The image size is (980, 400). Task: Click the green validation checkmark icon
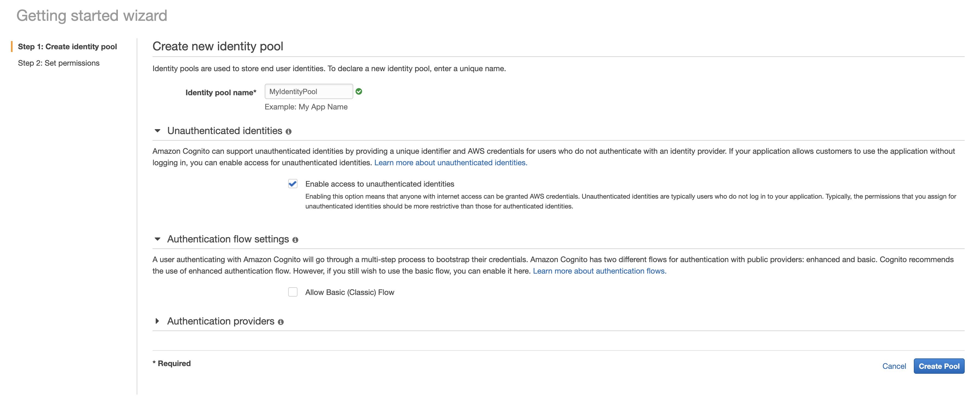coord(359,91)
